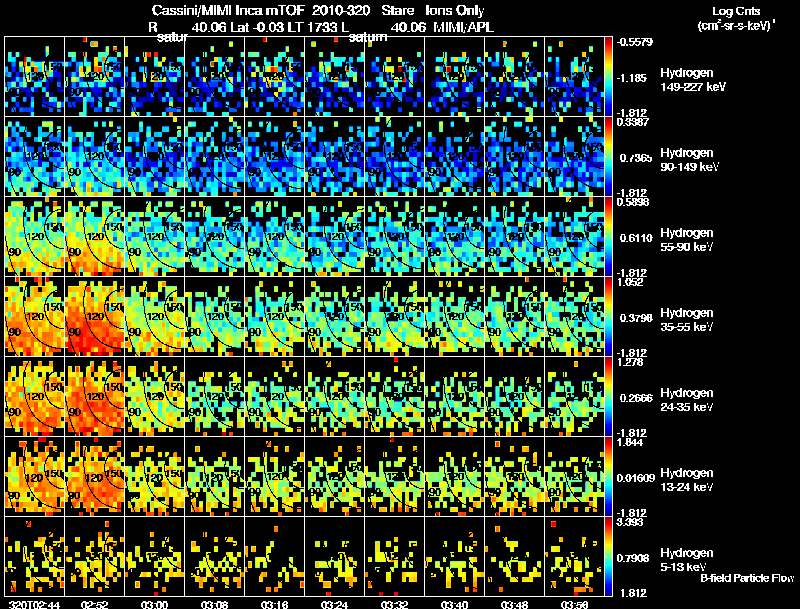Viewport: 800px width, 609px height.
Task: Click the B-field Particle Flow label
Action: pos(747,578)
